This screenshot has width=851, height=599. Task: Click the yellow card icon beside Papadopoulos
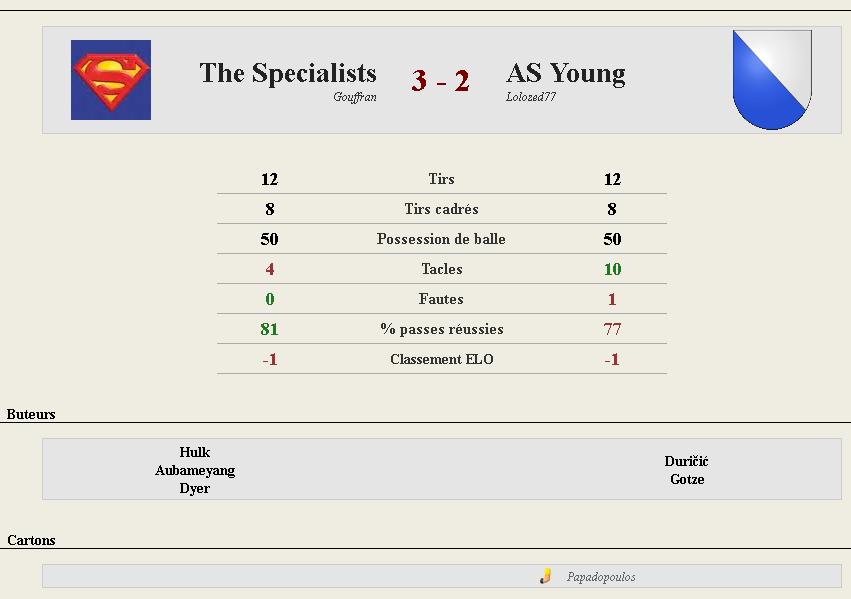545,576
